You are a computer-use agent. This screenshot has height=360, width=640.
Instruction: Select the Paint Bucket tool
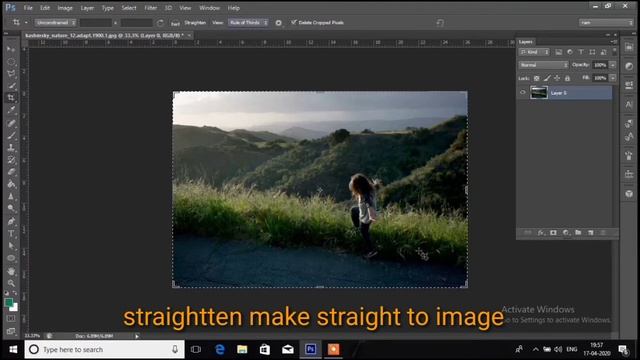pos(11,184)
